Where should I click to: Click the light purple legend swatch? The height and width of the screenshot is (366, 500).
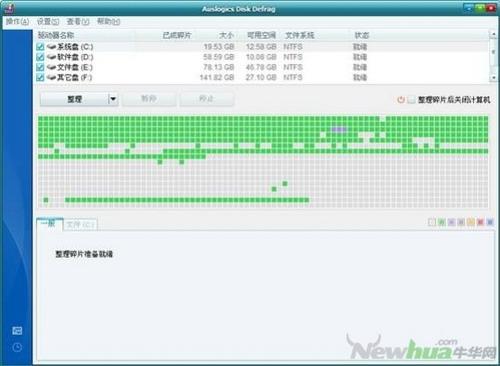pyautogui.click(x=451, y=222)
